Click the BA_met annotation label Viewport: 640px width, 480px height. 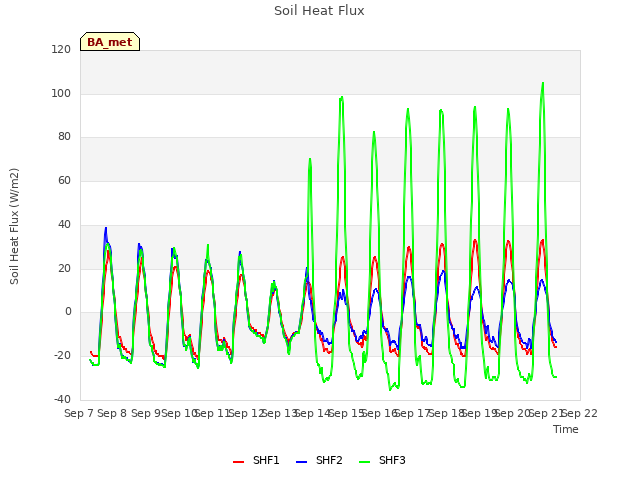pos(110,42)
